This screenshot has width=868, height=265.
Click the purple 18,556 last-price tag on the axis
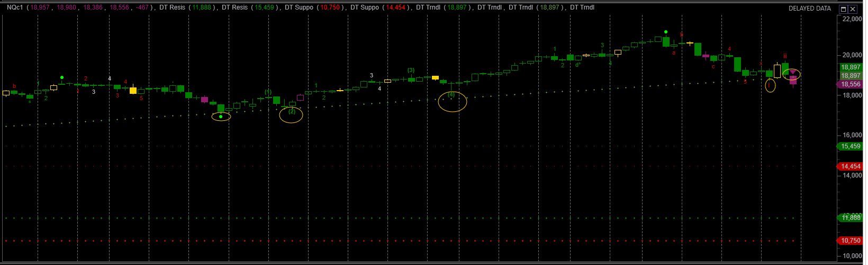pyautogui.click(x=850, y=84)
